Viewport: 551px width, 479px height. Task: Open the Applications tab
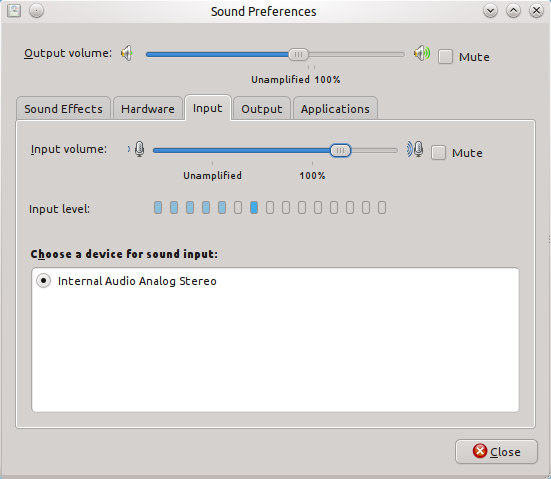[335, 109]
